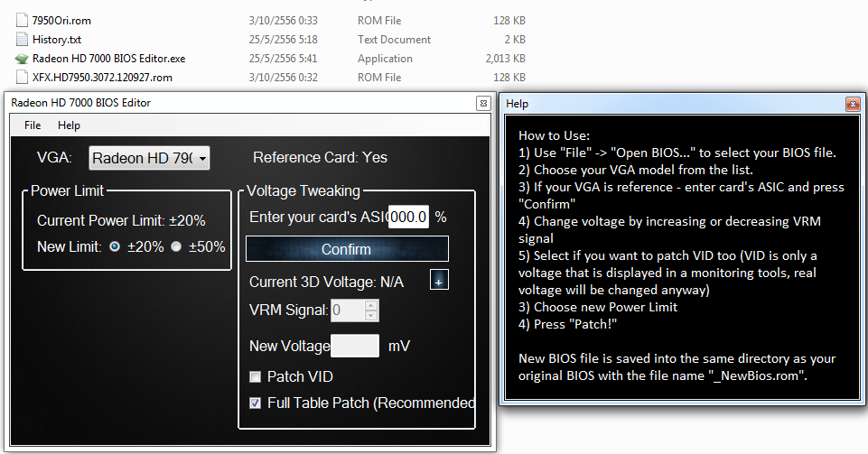
Task: Select the XFX.HD7950.3072.120927.rom file icon
Action: coord(22,77)
